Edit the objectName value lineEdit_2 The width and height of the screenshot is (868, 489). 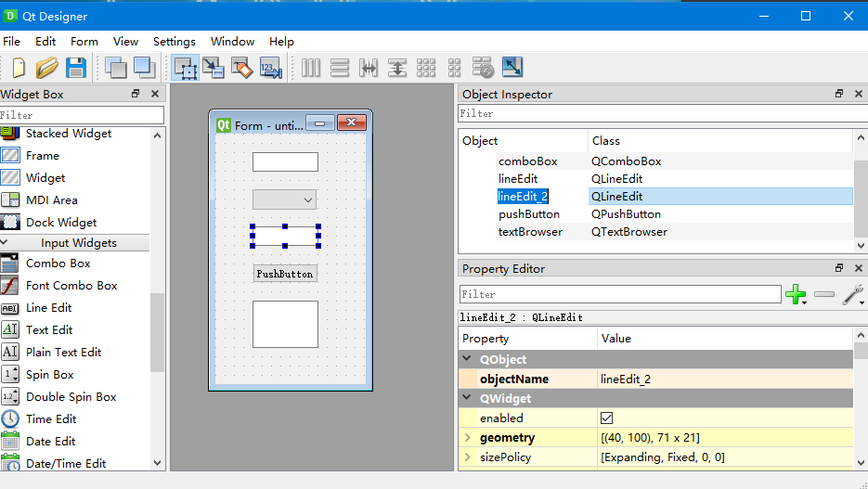coord(725,379)
